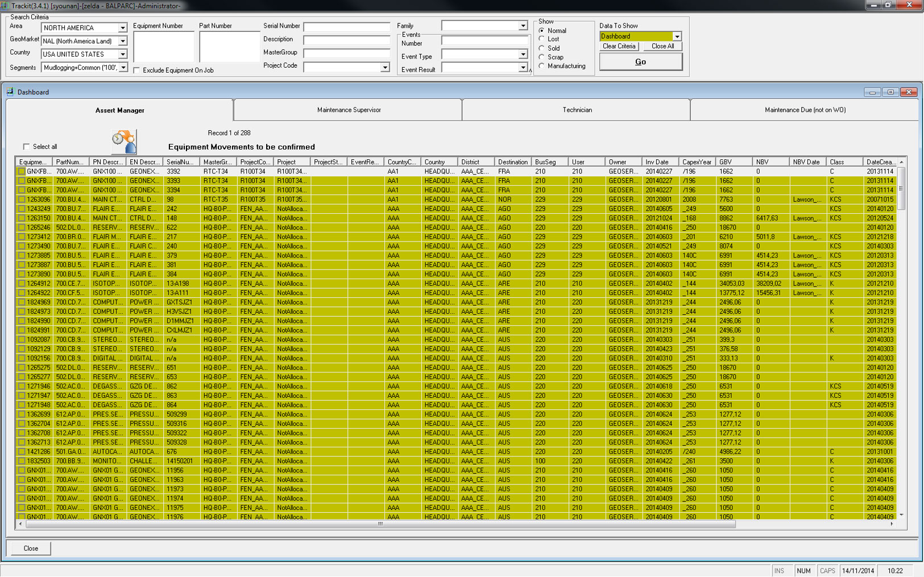
Task: Click the Clear Criteria button
Action: pos(619,47)
